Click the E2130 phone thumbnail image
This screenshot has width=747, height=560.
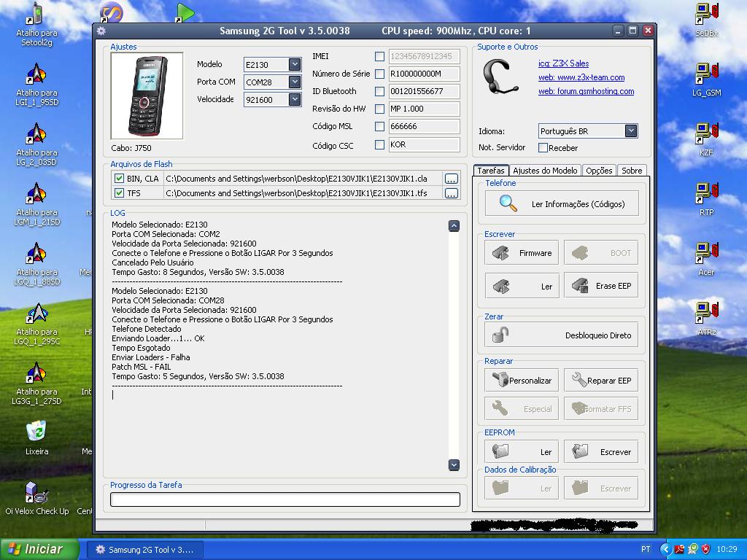147,96
